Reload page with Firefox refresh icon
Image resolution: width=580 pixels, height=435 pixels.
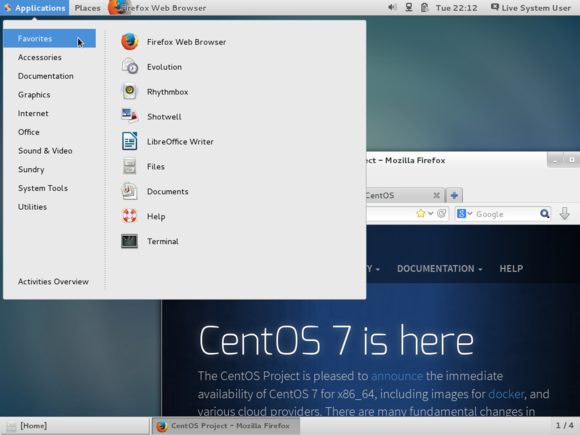pos(441,213)
